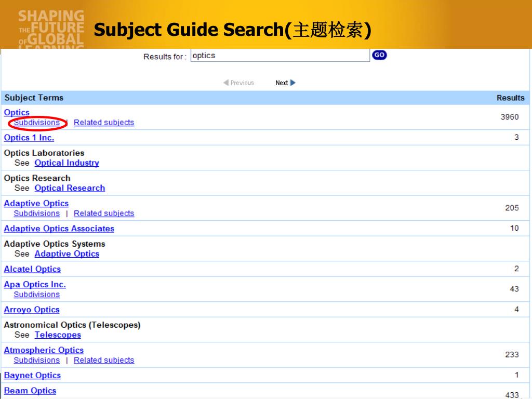532x399 pixels.
Task: Click the result count 43
Action: click(x=514, y=289)
